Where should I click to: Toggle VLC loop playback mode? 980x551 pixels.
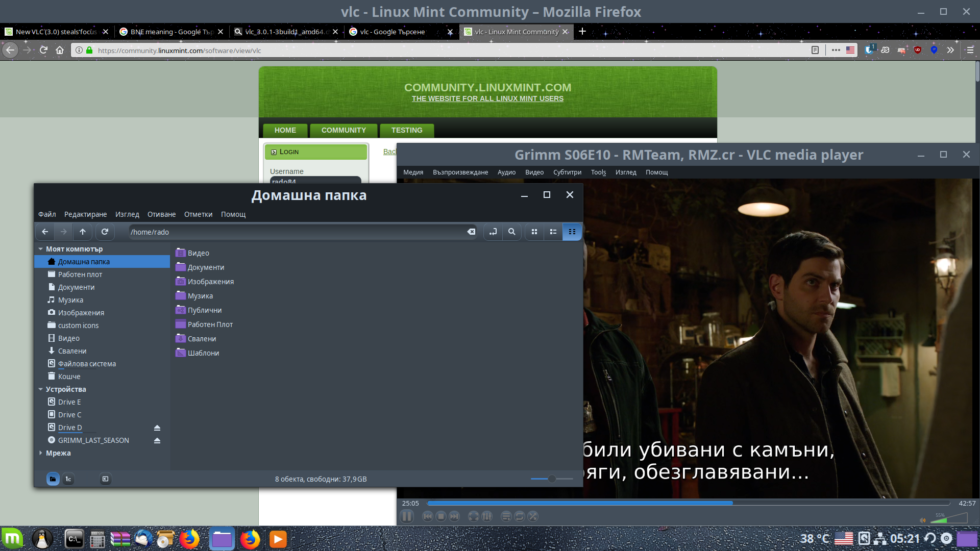(519, 516)
